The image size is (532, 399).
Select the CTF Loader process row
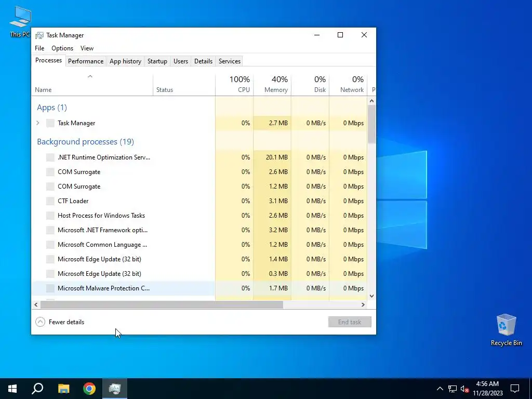(x=199, y=201)
